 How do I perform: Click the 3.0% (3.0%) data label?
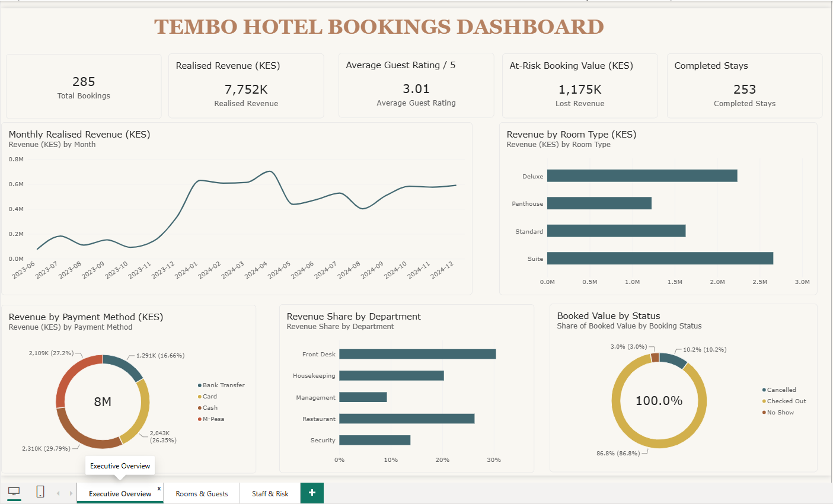(x=629, y=347)
